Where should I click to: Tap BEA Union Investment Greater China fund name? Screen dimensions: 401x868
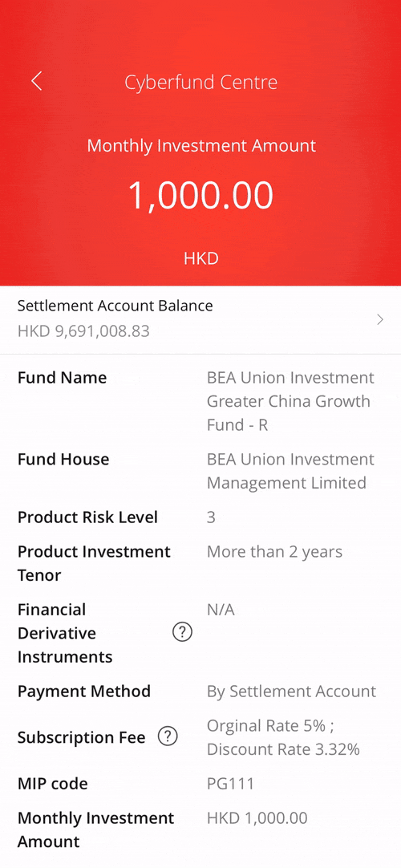click(290, 401)
